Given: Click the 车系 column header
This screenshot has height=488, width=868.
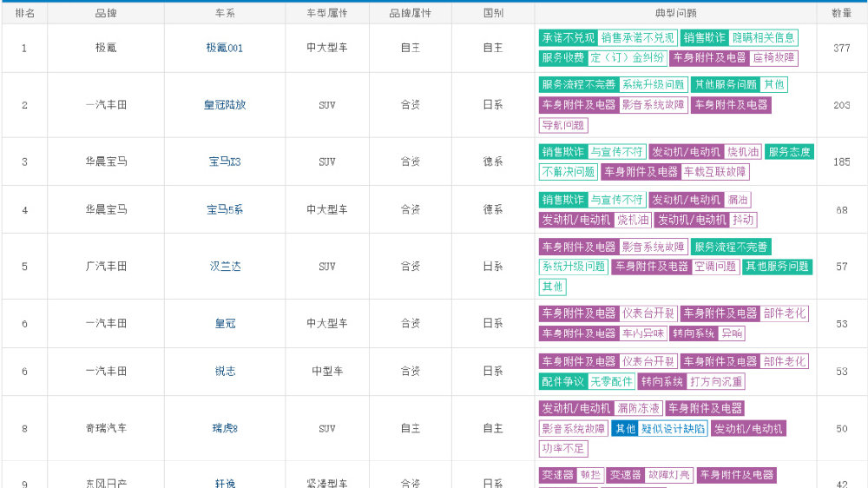Looking at the screenshot, I should click(x=225, y=13).
